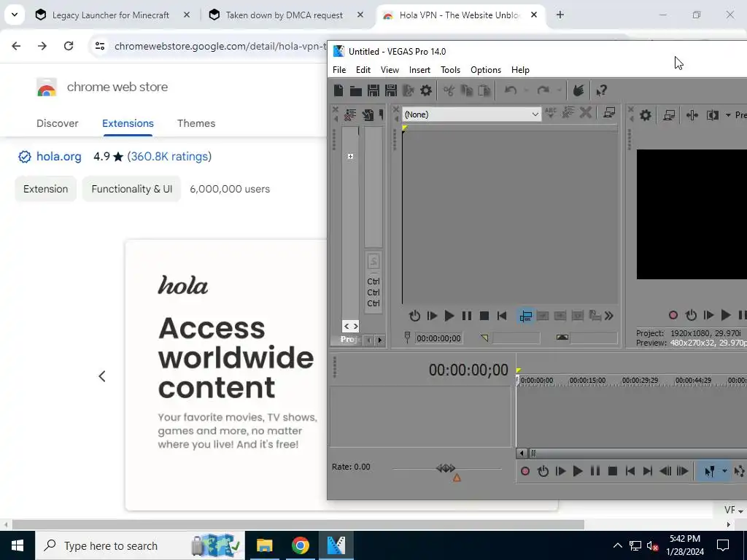Open the Tools menu

pyautogui.click(x=450, y=69)
